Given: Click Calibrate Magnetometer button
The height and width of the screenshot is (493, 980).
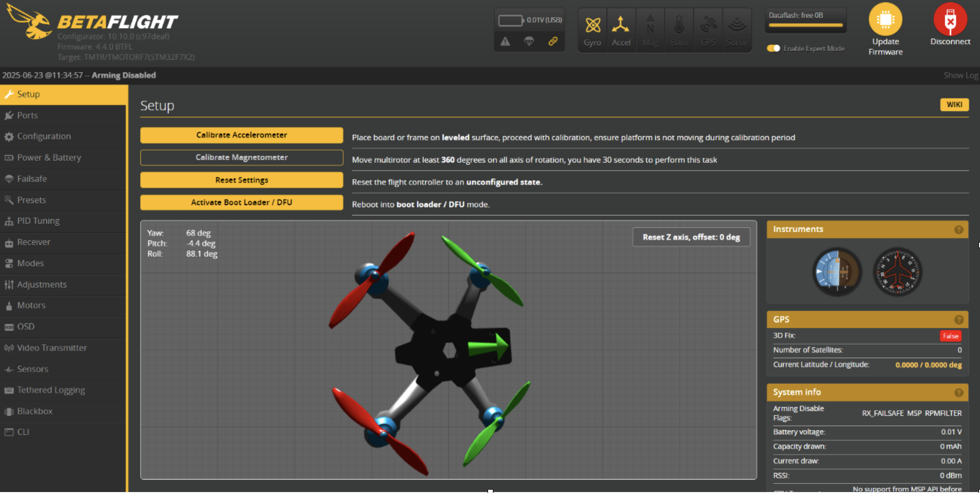Looking at the screenshot, I should coord(241,158).
